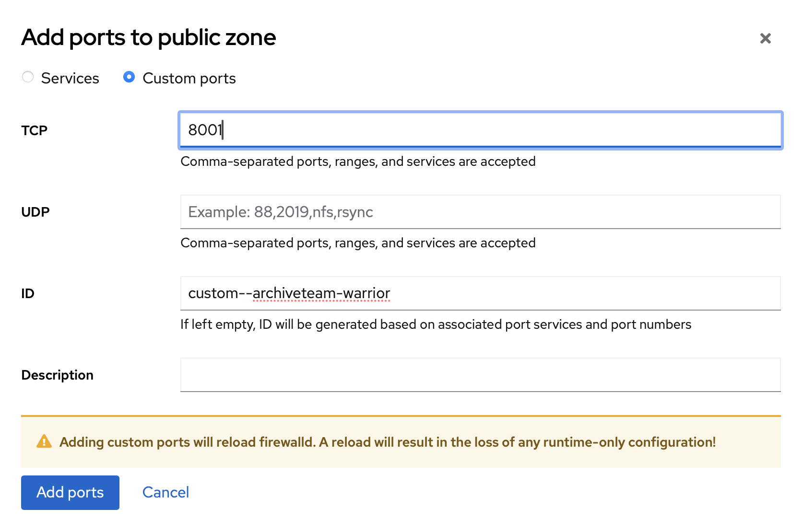
Task: Click the warning triangle icon
Action: 44,441
